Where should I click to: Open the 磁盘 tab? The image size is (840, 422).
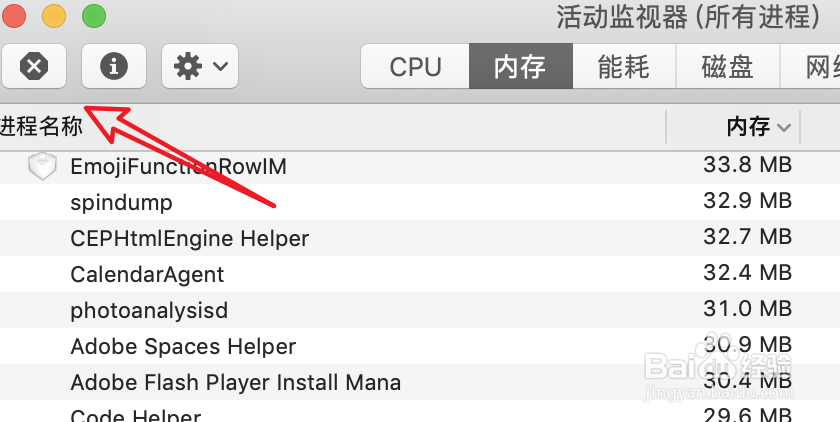click(726, 67)
